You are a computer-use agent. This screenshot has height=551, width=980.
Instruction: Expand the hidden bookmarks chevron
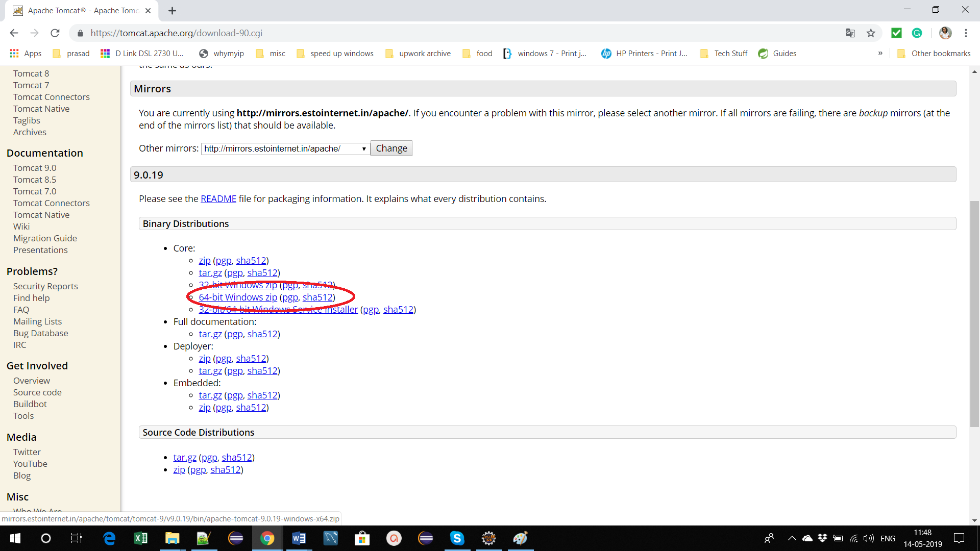click(880, 54)
